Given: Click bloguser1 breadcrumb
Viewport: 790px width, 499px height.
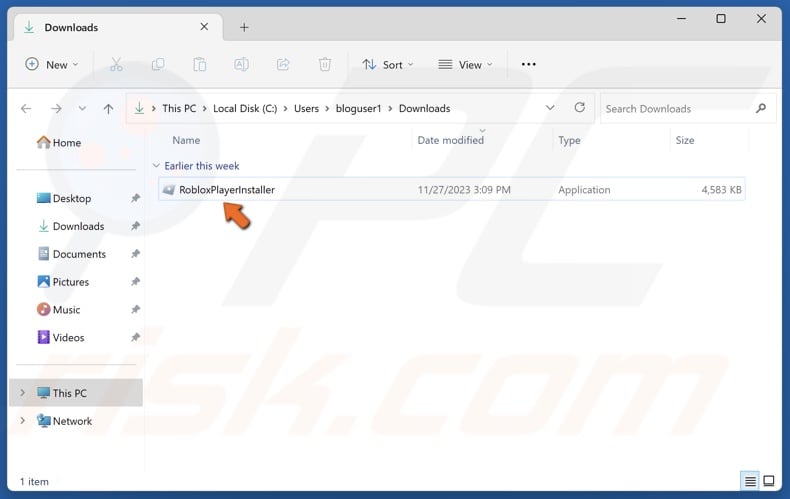Looking at the screenshot, I should tap(358, 108).
